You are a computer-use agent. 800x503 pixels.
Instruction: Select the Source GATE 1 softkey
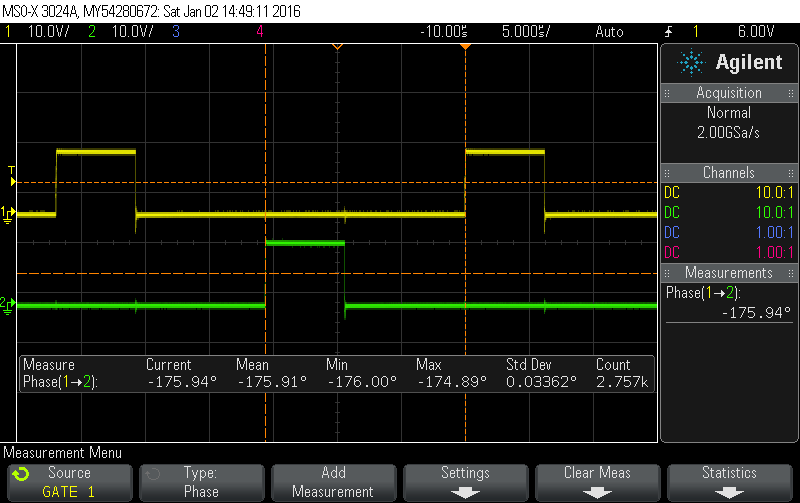click(69, 481)
